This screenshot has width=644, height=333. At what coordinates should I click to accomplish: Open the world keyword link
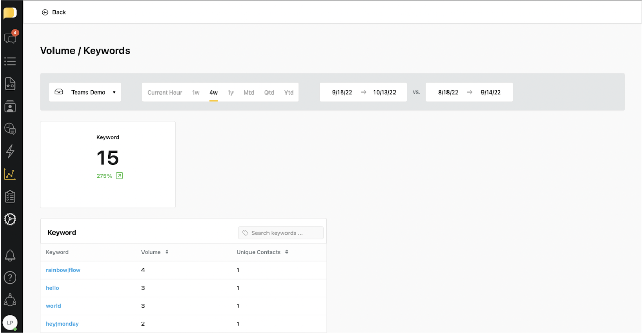coord(53,306)
